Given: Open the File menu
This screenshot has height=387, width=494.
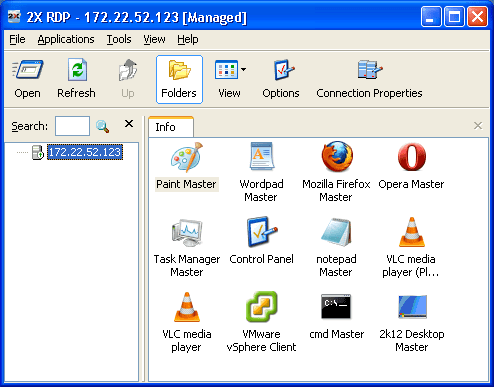Looking at the screenshot, I should pyautogui.click(x=17, y=39).
